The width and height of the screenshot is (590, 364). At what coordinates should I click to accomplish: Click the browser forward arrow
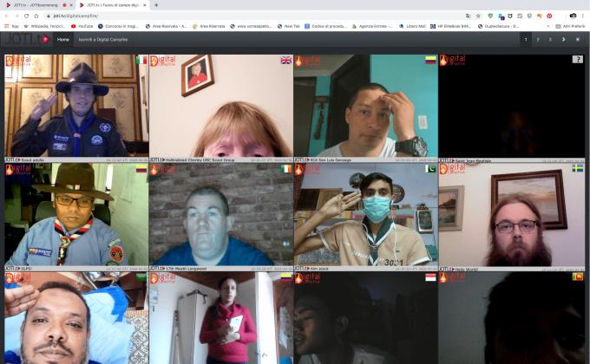click(x=16, y=16)
